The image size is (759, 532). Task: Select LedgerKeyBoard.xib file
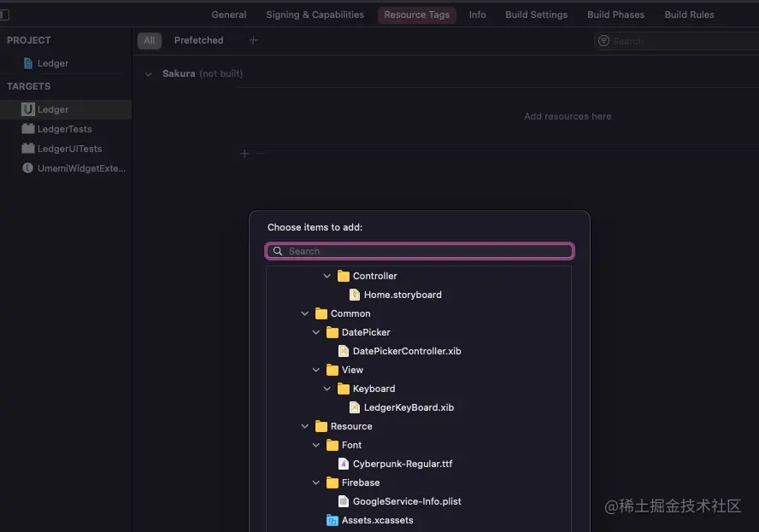pos(409,407)
